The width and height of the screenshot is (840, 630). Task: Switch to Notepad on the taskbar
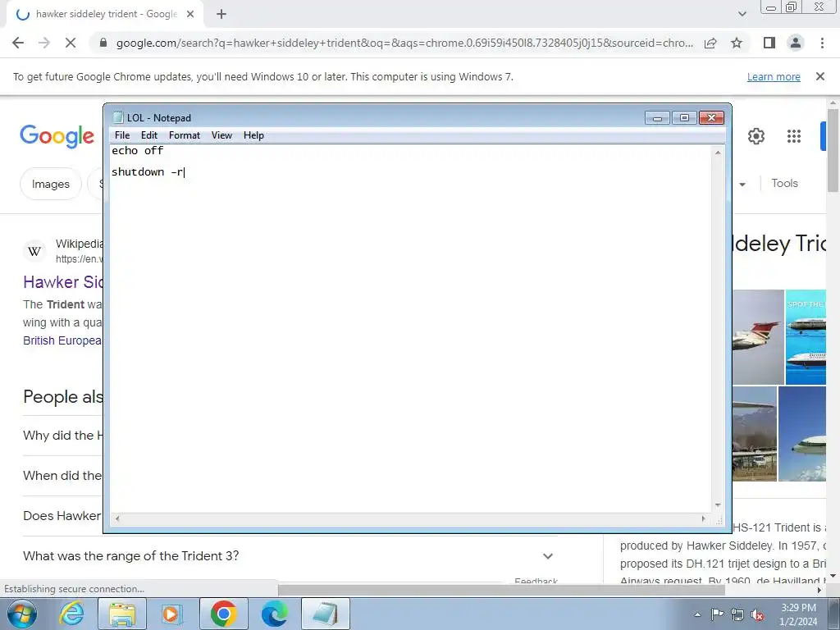(325, 614)
